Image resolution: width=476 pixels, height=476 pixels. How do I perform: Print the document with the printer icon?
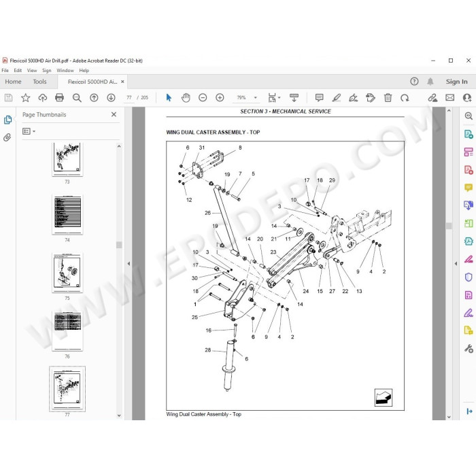click(x=60, y=98)
